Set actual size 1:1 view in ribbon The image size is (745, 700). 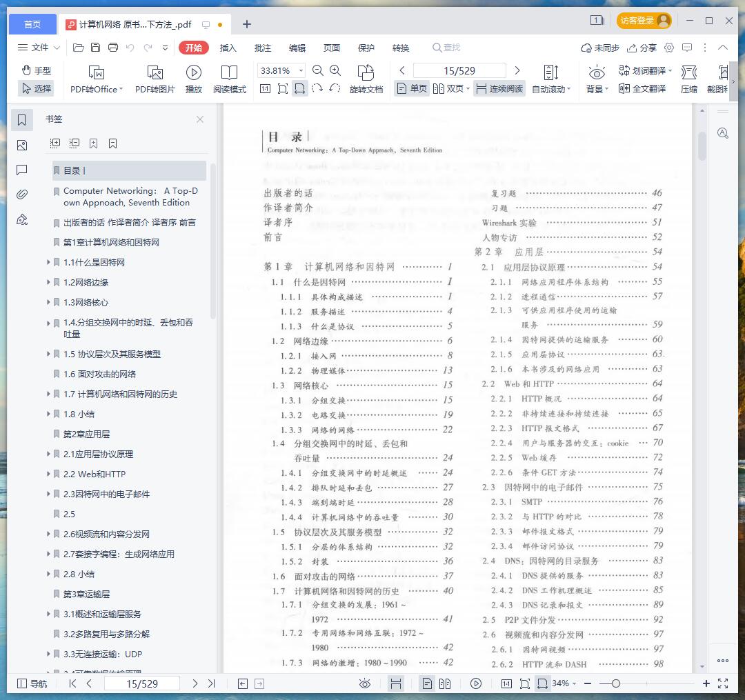coord(265,89)
